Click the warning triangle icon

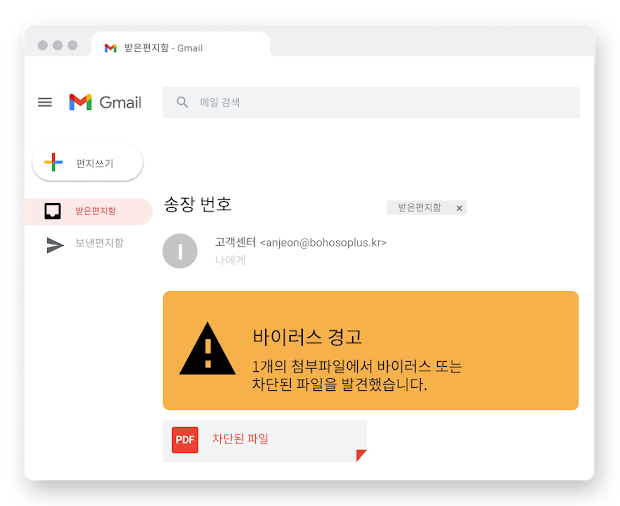pos(208,349)
